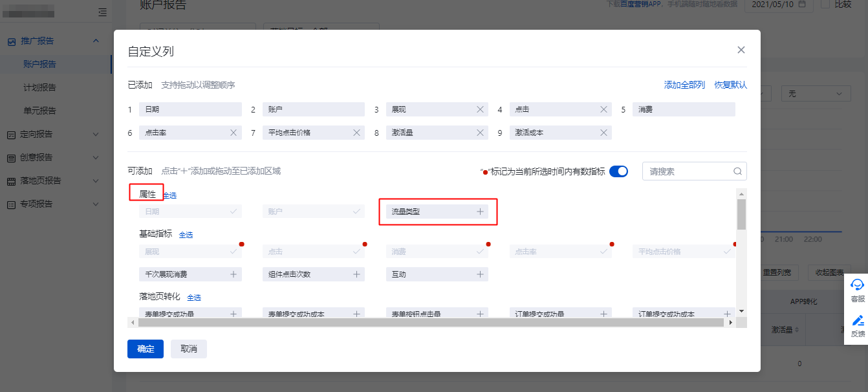Toggle the valid-data indicator switch
Screen dimensions: 868x392
[618, 171]
